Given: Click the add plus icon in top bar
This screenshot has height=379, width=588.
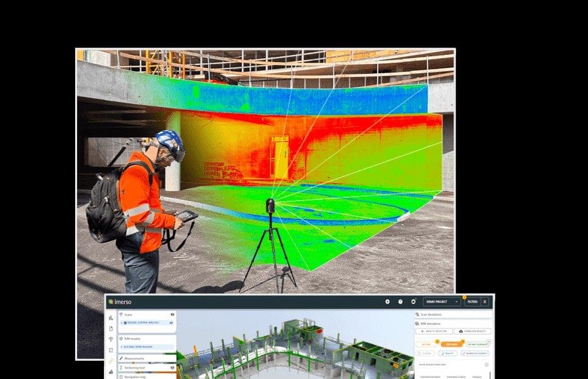Looking at the screenshot, I should [387, 302].
